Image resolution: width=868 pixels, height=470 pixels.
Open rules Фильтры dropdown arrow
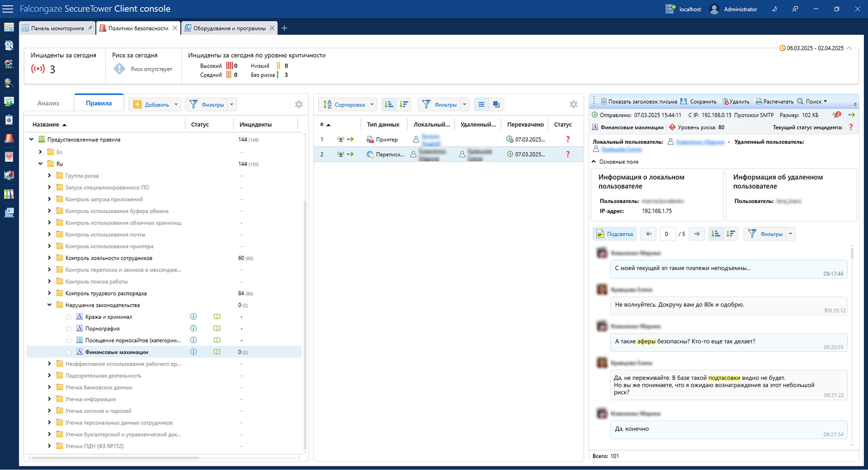pyautogui.click(x=232, y=105)
